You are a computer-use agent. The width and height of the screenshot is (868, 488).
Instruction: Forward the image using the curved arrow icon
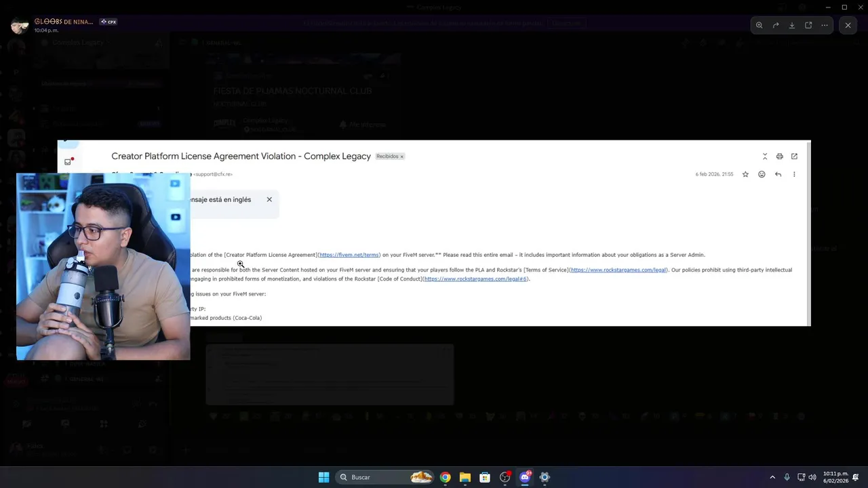coord(776,25)
